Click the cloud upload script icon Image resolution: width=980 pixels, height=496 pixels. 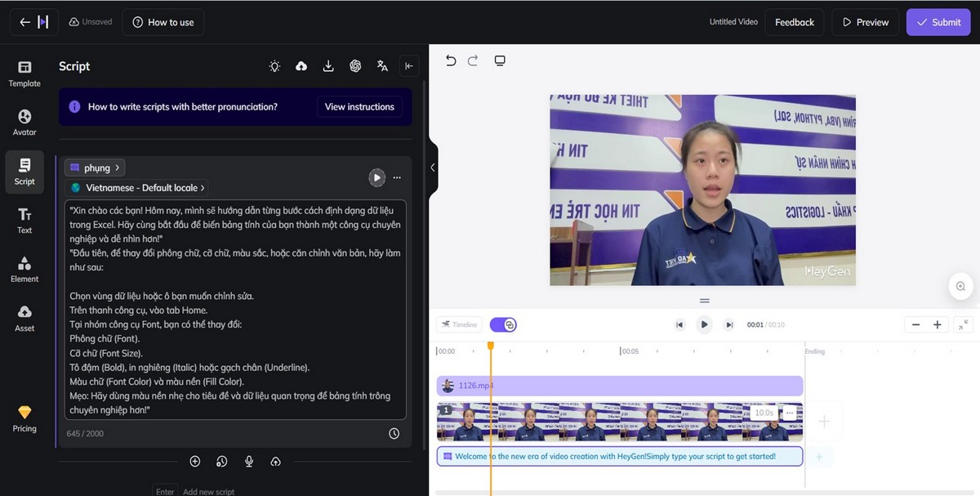pyautogui.click(x=301, y=66)
